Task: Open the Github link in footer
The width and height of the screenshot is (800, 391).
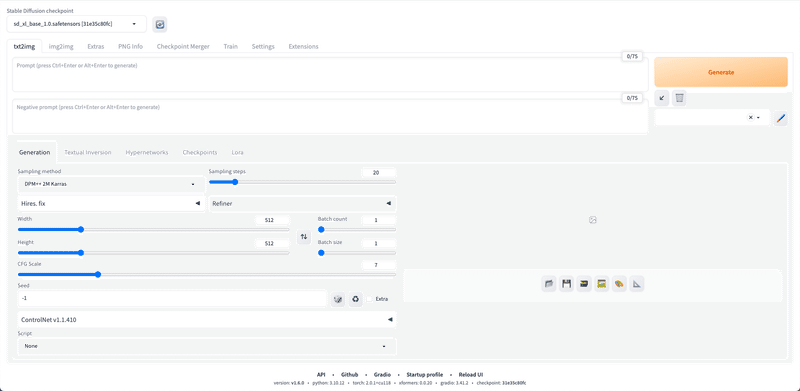Action: click(x=349, y=375)
